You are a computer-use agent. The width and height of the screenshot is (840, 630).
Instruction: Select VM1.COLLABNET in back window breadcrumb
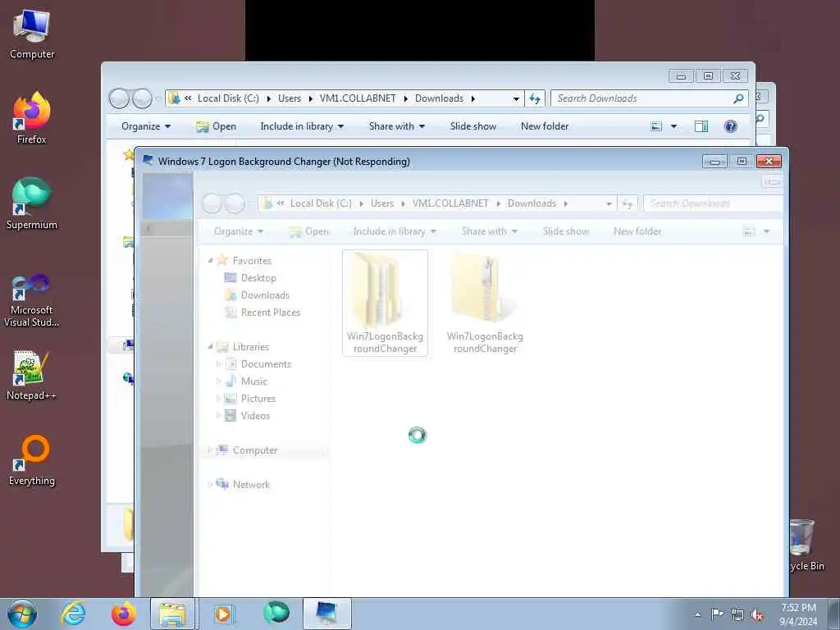358,98
